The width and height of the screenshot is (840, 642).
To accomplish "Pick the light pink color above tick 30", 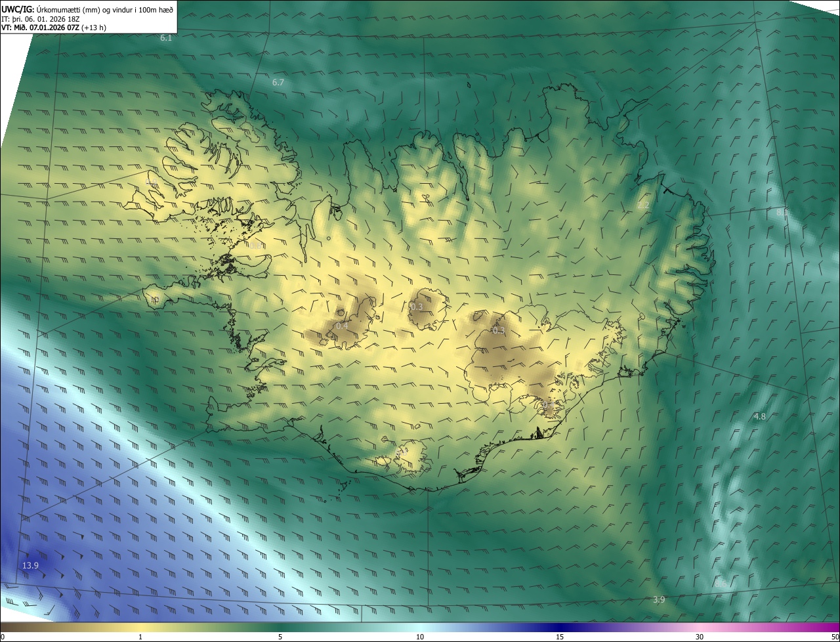I will tap(700, 627).
